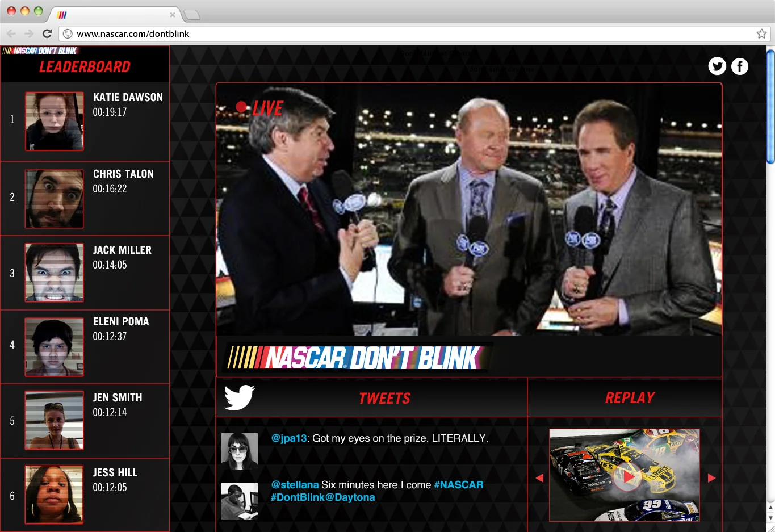The image size is (775, 532).
Task: Click the @stellana handle
Action: pos(295,485)
